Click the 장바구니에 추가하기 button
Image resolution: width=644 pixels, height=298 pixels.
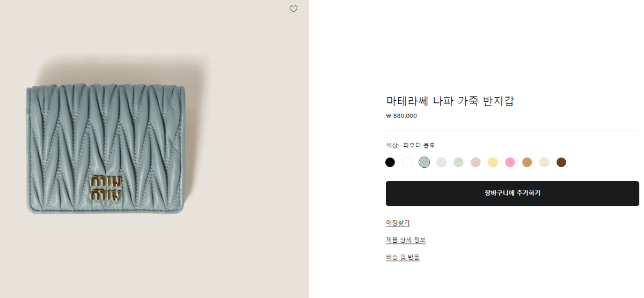click(512, 193)
